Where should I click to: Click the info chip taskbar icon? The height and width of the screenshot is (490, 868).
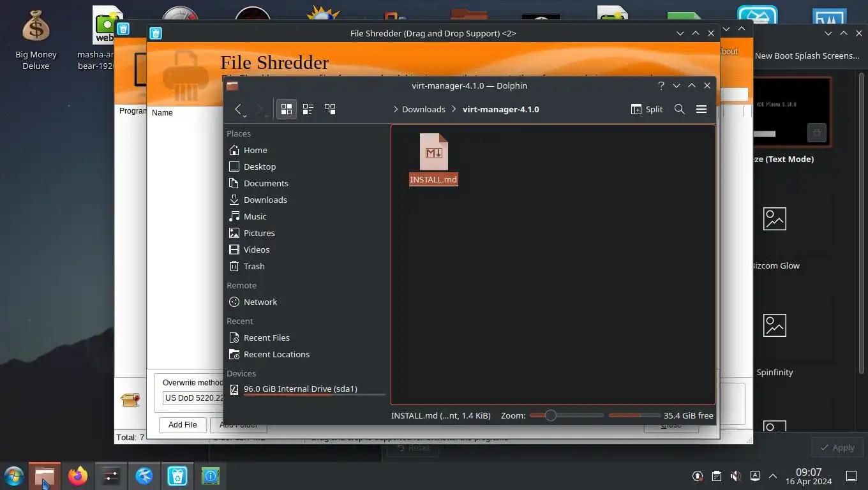(x=211, y=476)
